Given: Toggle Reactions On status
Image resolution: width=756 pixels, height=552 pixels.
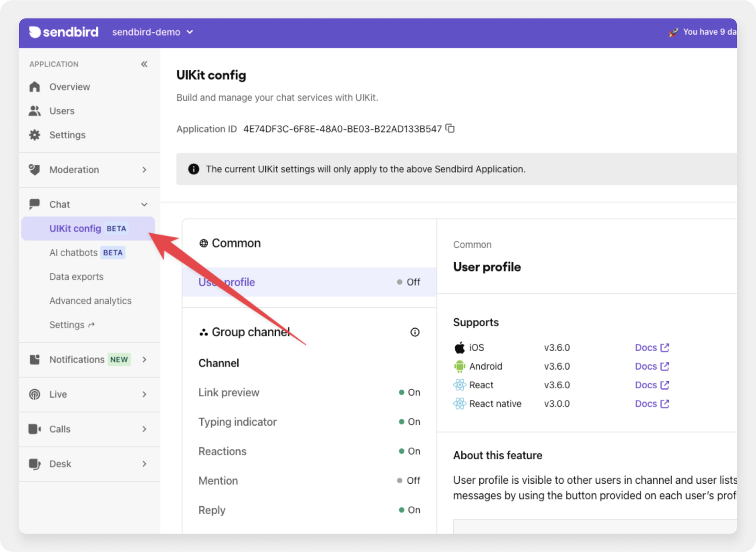Looking at the screenshot, I should coord(409,452).
